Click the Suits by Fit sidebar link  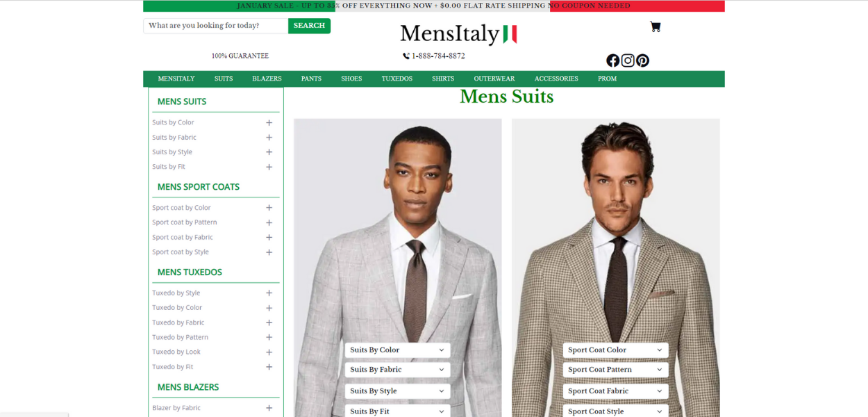pyautogui.click(x=169, y=167)
